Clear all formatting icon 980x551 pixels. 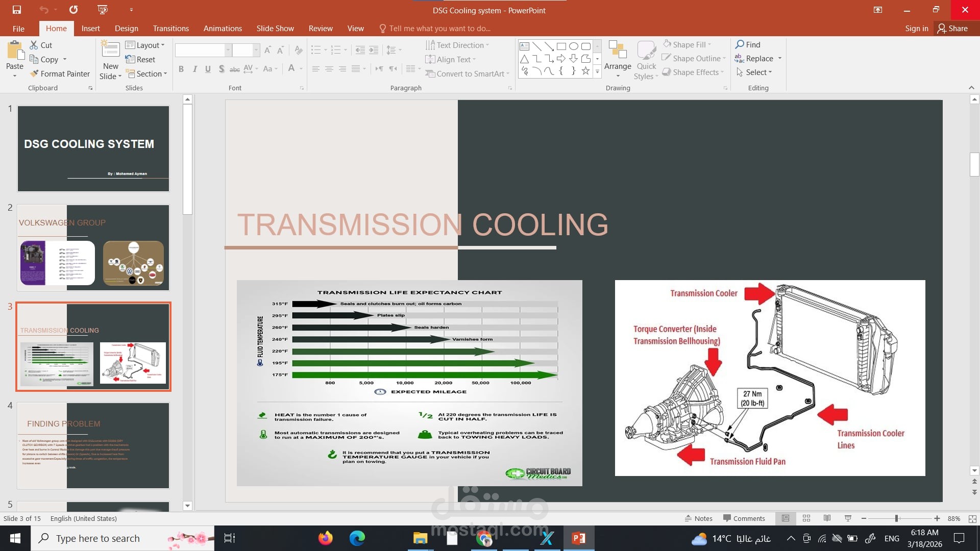(x=299, y=50)
